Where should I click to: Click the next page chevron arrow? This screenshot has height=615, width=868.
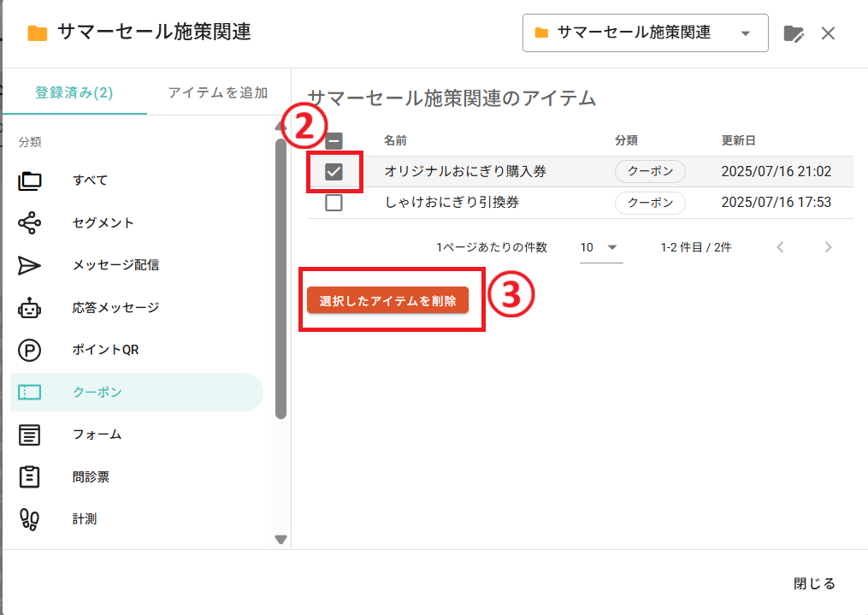point(827,247)
